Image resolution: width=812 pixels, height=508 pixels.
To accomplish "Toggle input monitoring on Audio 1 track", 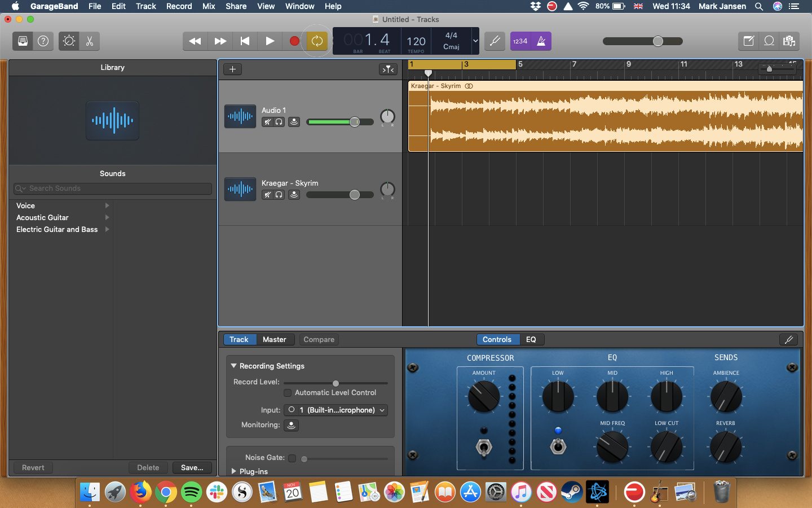I will click(294, 122).
